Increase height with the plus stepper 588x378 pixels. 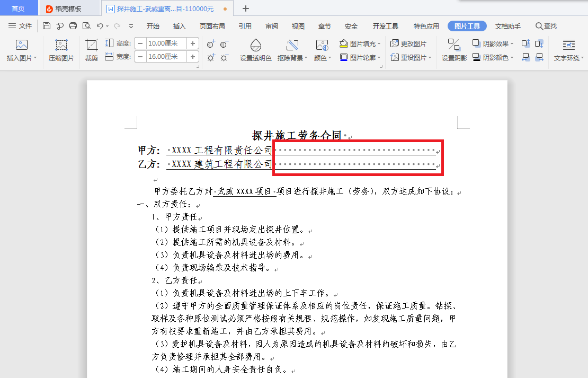click(193, 43)
